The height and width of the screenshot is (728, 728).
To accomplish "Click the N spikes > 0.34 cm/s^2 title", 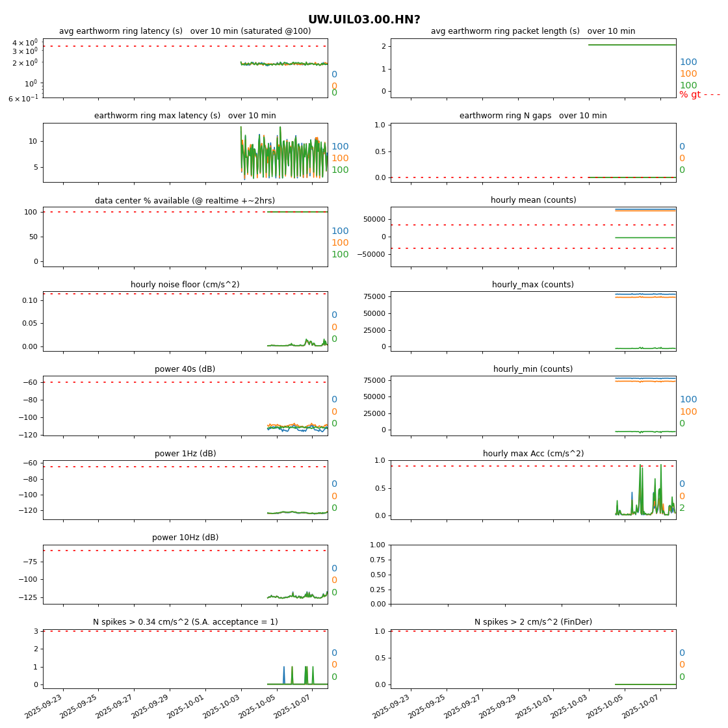I will (185, 622).
